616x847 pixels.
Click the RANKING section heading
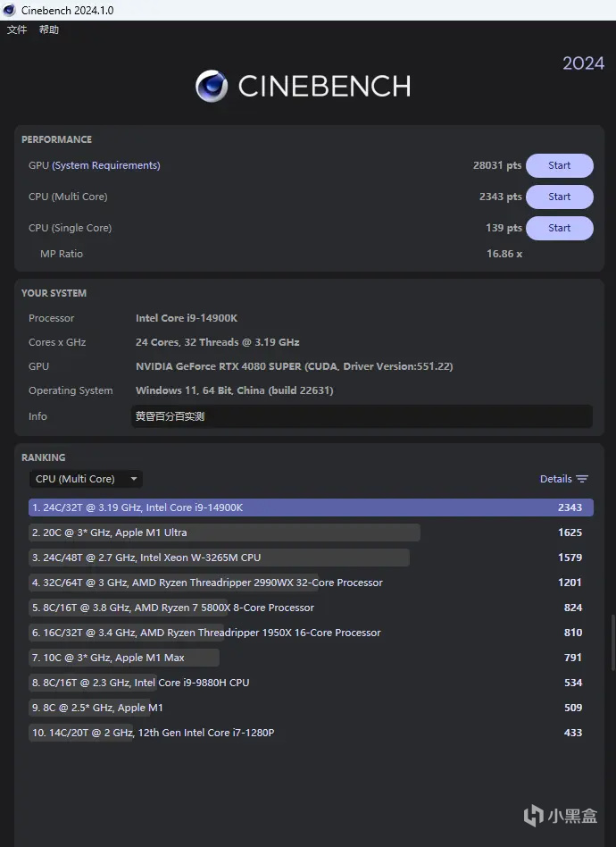tap(43, 457)
